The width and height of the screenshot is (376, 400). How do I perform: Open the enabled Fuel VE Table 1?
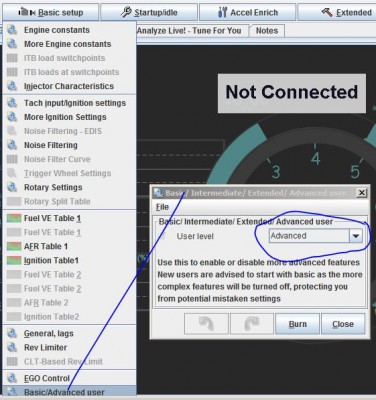pos(69,218)
